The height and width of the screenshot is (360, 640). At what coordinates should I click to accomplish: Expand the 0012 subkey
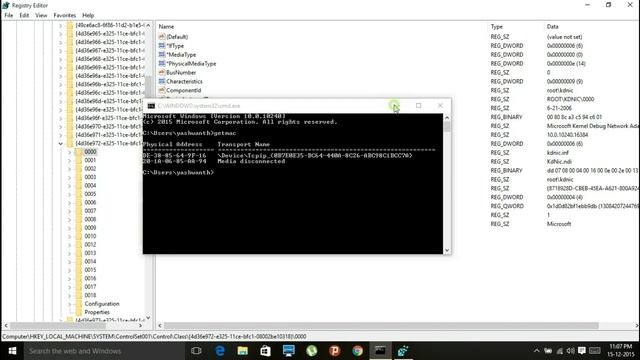[69, 245]
